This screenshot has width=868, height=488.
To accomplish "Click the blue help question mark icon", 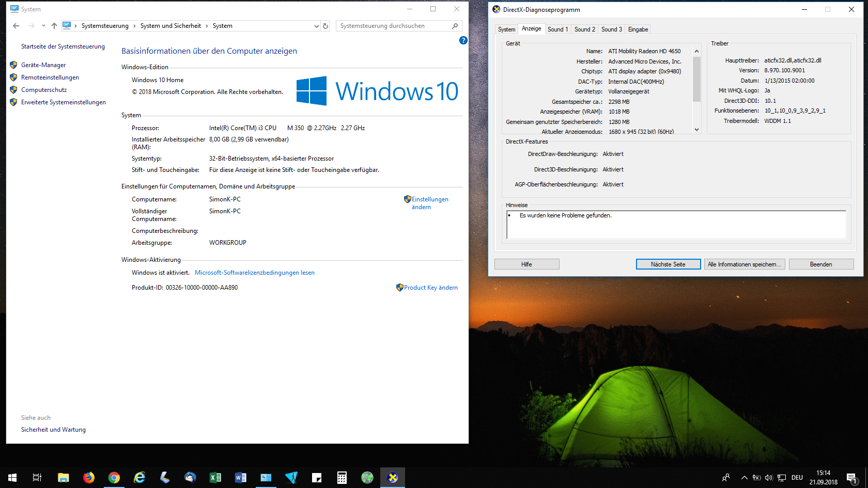I will click(463, 40).
